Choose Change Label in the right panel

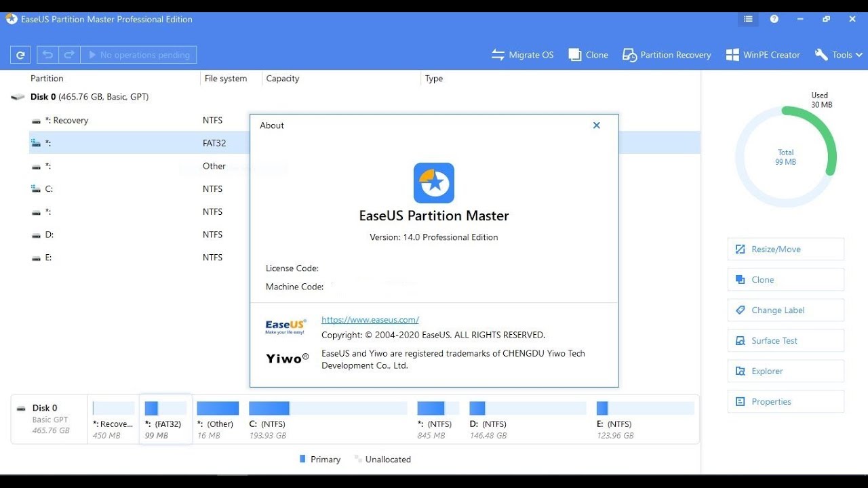tap(786, 310)
